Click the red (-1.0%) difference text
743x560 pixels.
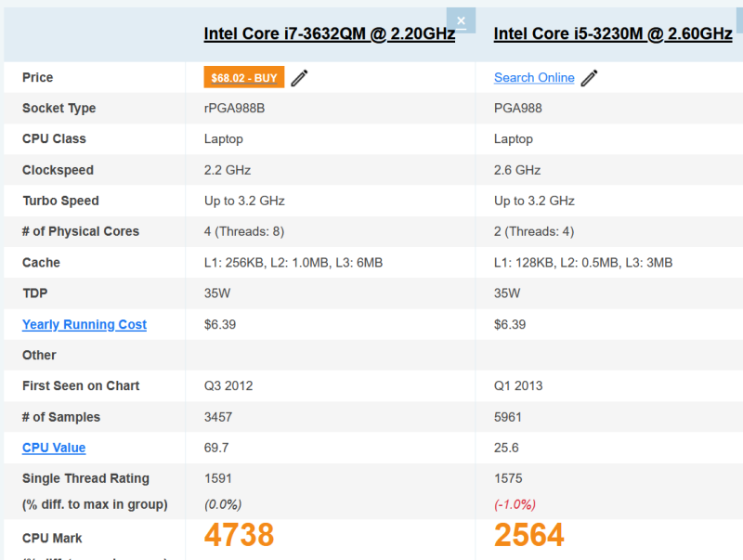[x=515, y=504]
